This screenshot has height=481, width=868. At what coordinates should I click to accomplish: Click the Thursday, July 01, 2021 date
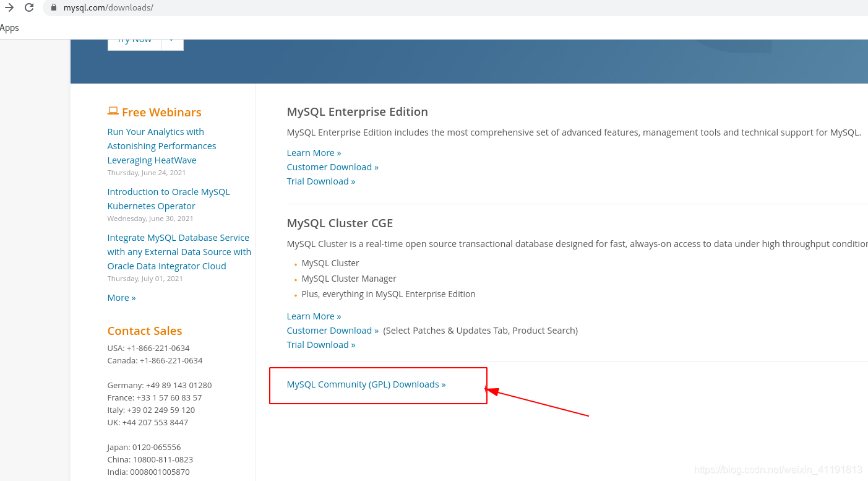point(145,279)
